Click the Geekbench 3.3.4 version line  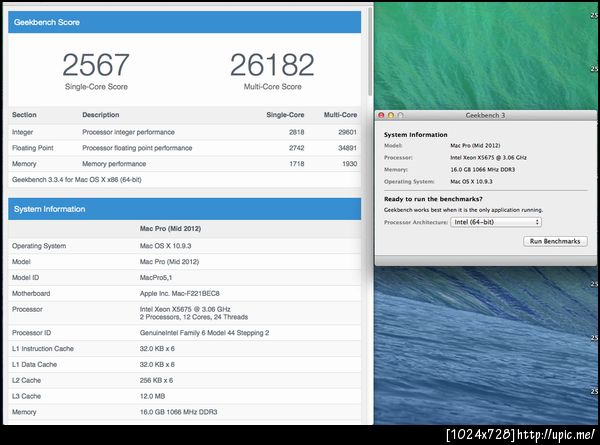point(77,180)
